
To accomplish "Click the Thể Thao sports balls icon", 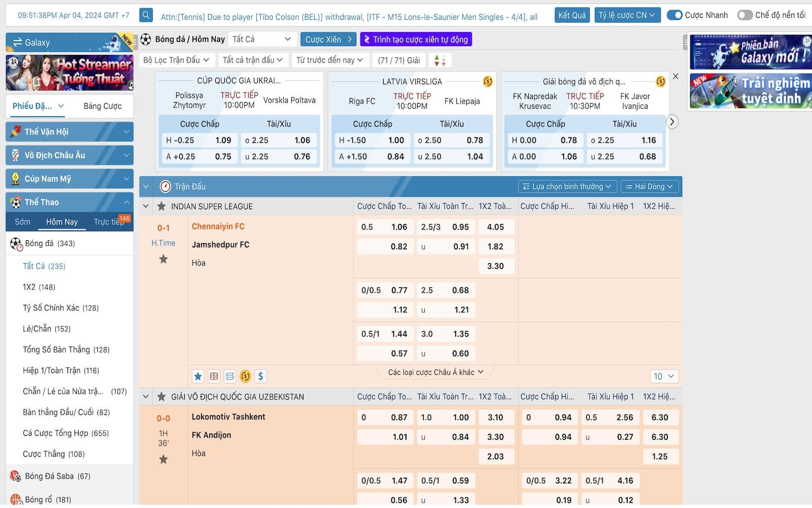I will pos(16,202).
